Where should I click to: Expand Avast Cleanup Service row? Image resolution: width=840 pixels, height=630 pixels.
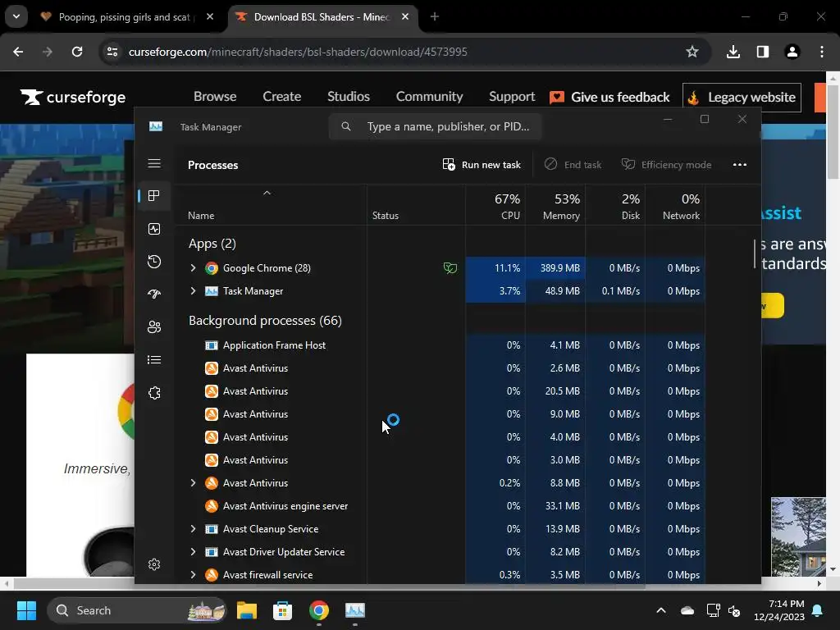[193, 529]
